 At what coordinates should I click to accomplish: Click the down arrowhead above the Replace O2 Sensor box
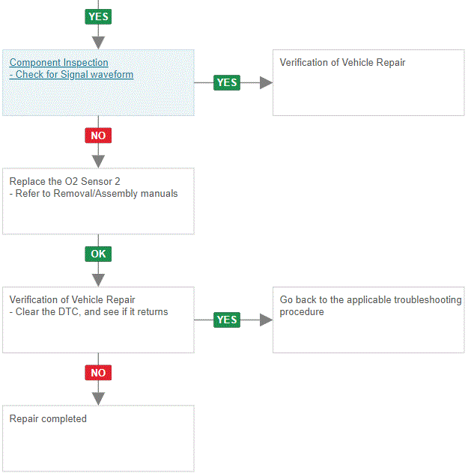98,161
